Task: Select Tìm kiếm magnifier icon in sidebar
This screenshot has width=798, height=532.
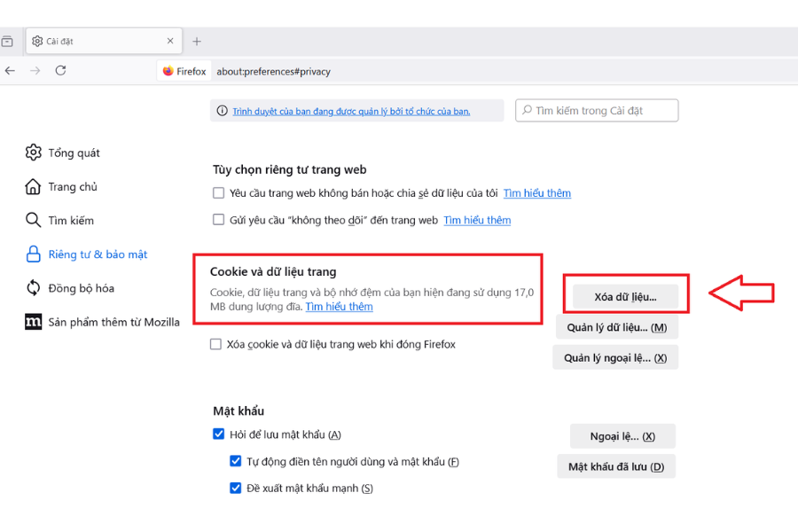Action: point(33,220)
